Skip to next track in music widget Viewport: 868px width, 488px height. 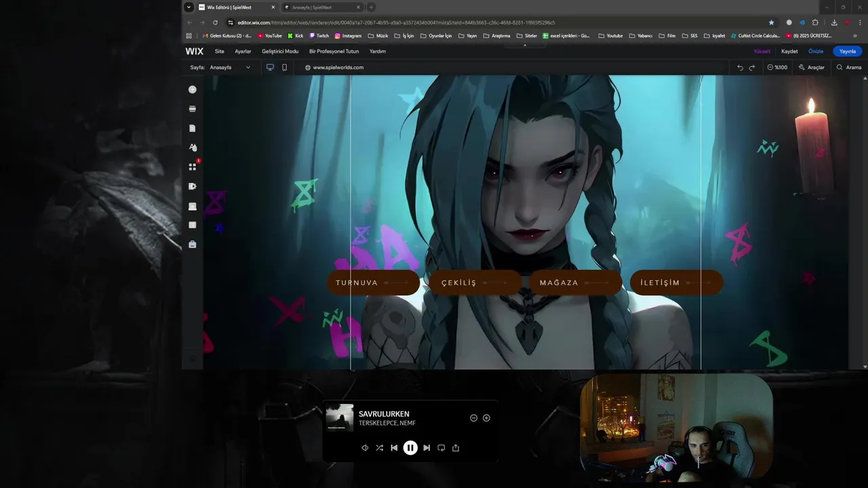(427, 447)
